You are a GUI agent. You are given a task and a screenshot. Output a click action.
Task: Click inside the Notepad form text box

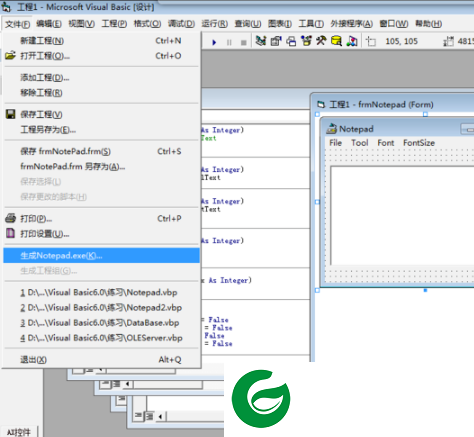tap(402, 216)
